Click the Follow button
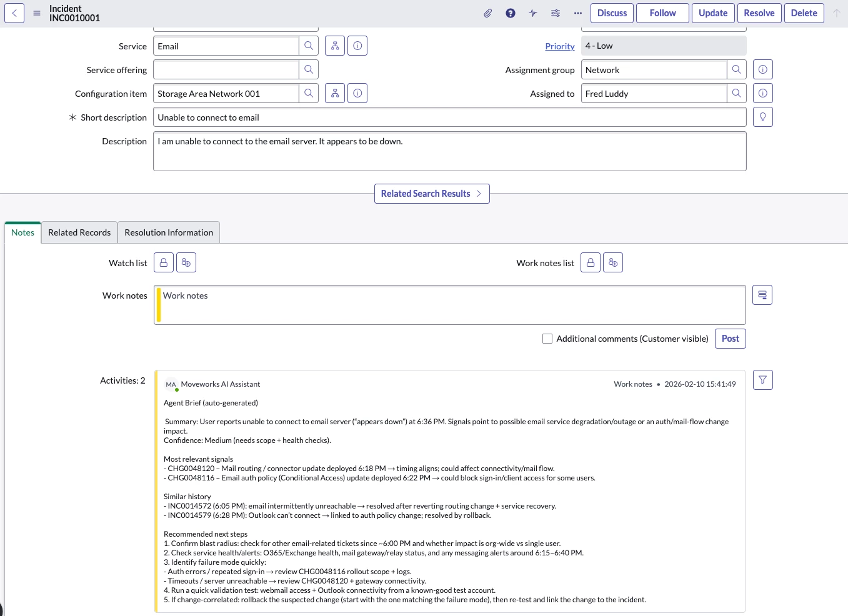This screenshot has width=848, height=616. pyautogui.click(x=663, y=13)
